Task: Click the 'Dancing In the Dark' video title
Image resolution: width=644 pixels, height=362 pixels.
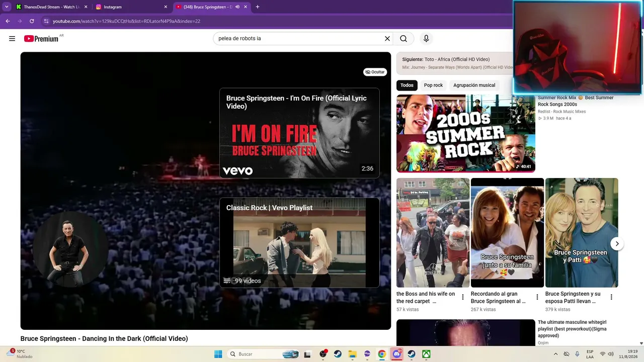Action: 104,339
